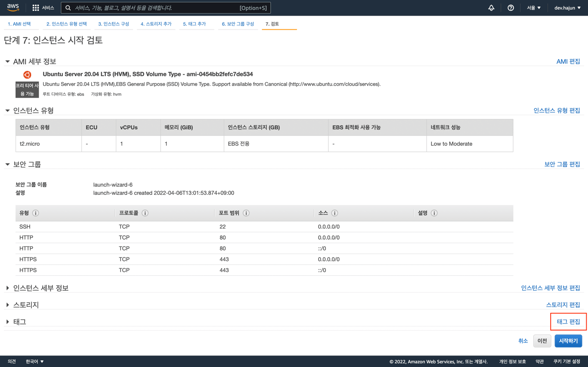This screenshot has height=367, width=588.
Task: Open the 의견 feedback link
Action: point(12,361)
